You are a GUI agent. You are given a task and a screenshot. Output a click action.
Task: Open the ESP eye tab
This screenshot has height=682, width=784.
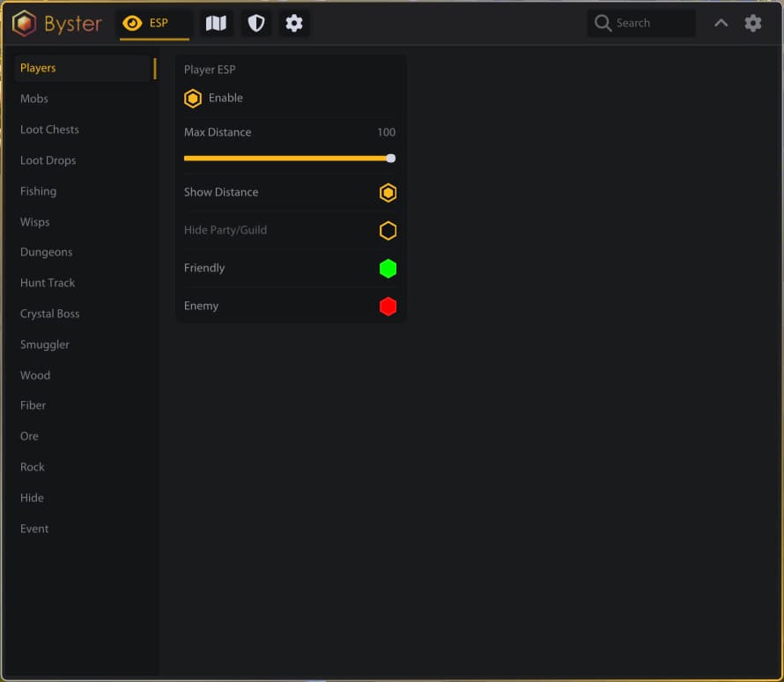pos(154,24)
